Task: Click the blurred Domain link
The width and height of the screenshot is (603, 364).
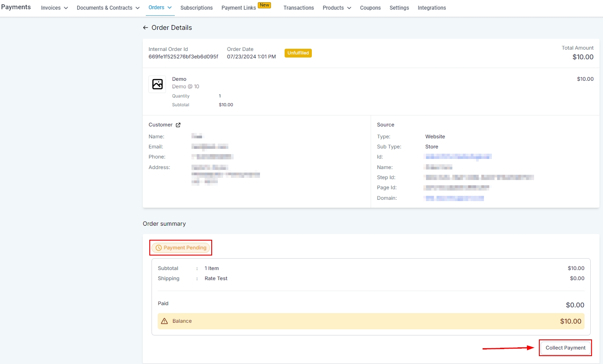Action: click(x=454, y=198)
